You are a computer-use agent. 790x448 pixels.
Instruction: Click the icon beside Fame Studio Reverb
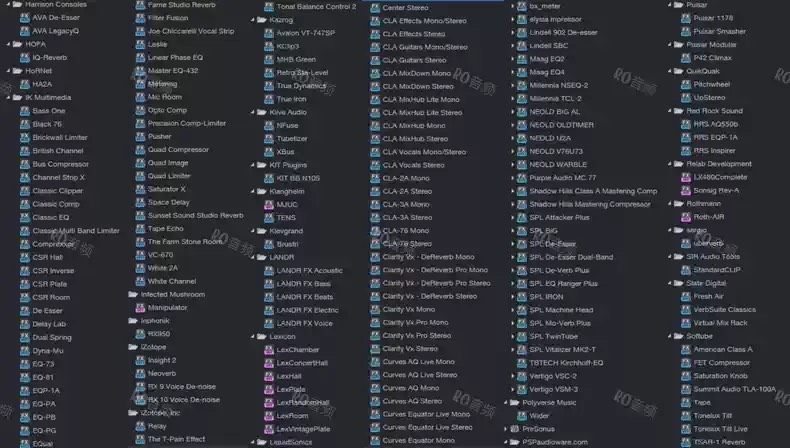click(x=141, y=5)
